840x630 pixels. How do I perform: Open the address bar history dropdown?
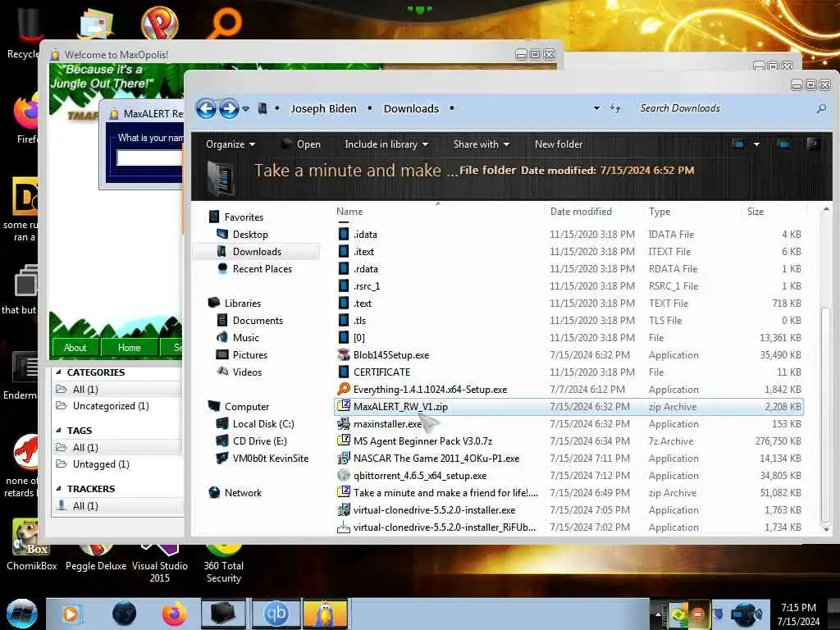pos(596,108)
